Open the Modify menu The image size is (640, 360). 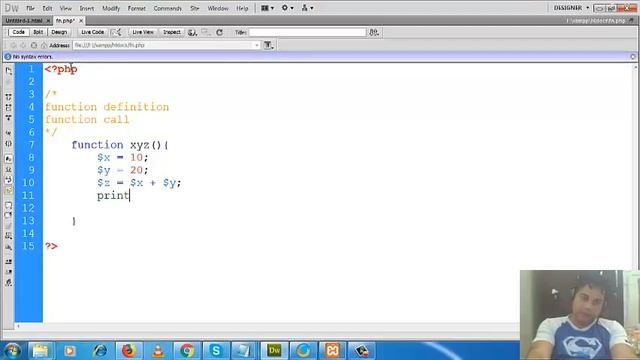pyautogui.click(x=111, y=8)
